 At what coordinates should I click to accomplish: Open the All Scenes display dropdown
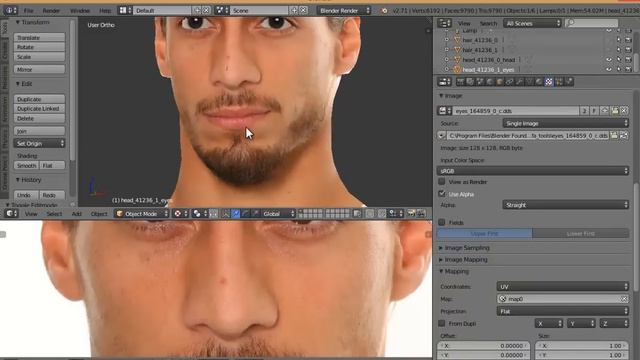pyautogui.click(x=532, y=23)
